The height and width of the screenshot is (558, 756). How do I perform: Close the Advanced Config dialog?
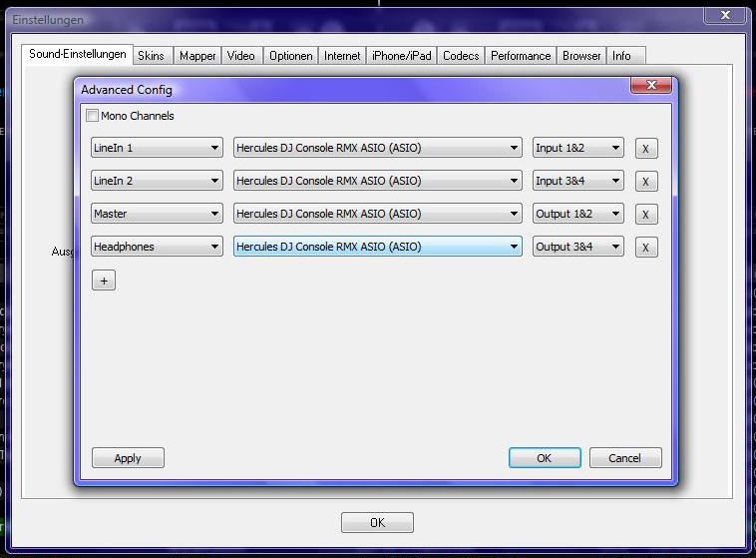point(651,85)
